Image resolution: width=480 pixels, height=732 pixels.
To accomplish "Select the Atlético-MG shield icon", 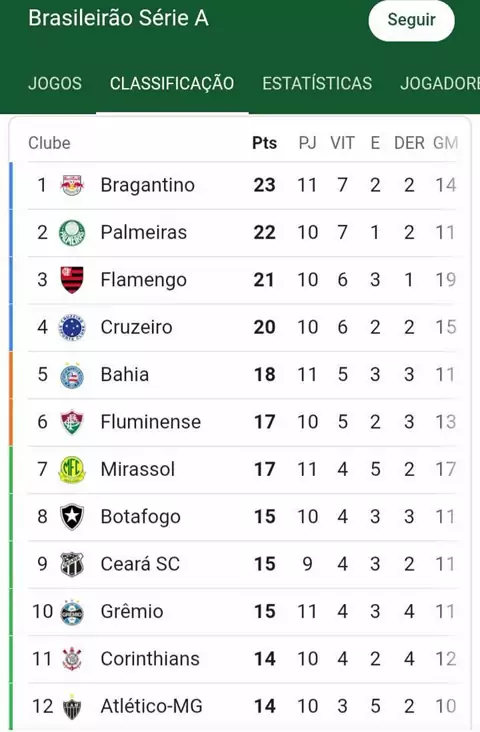I will tap(72, 706).
